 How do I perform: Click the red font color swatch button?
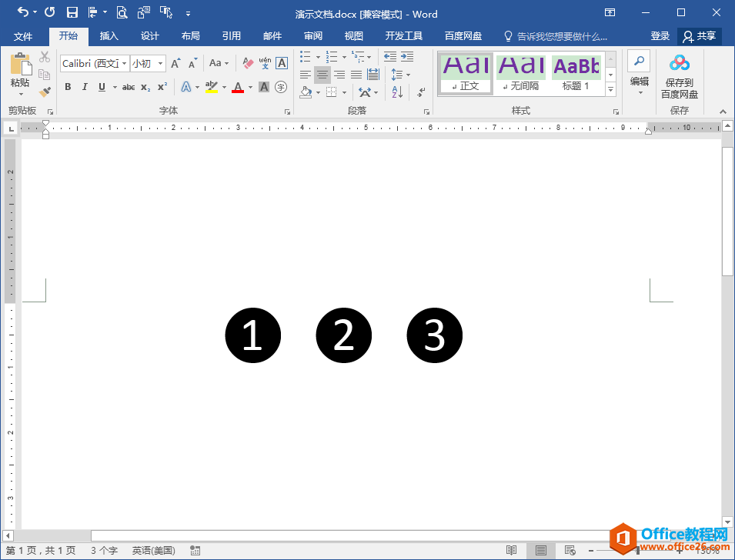(x=238, y=88)
